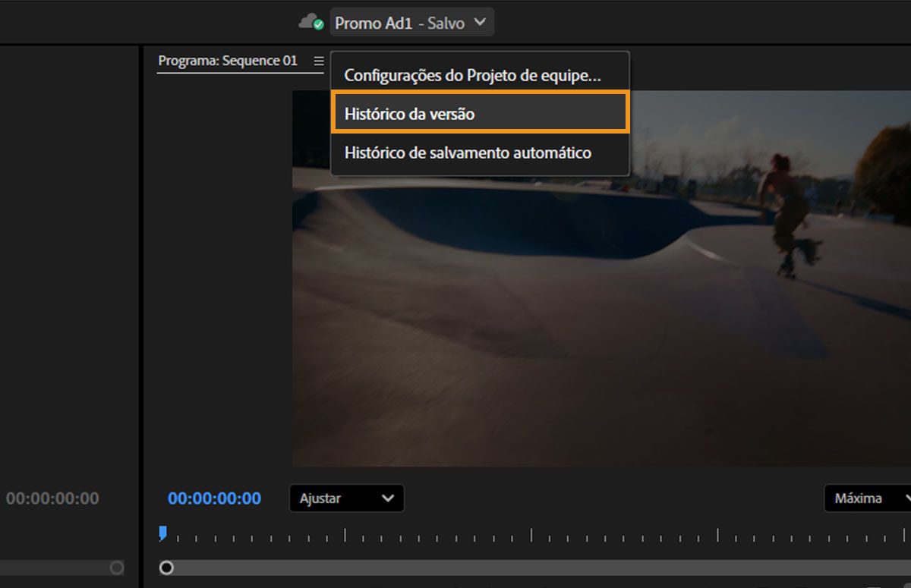The image size is (911, 588).
Task: Open the Ajustar zoom level dropdown
Action: pyautogui.click(x=345, y=498)
